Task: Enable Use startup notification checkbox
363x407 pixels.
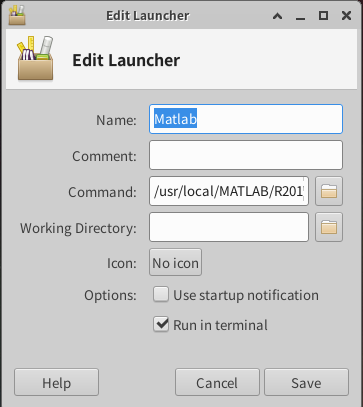Action: 161,295
